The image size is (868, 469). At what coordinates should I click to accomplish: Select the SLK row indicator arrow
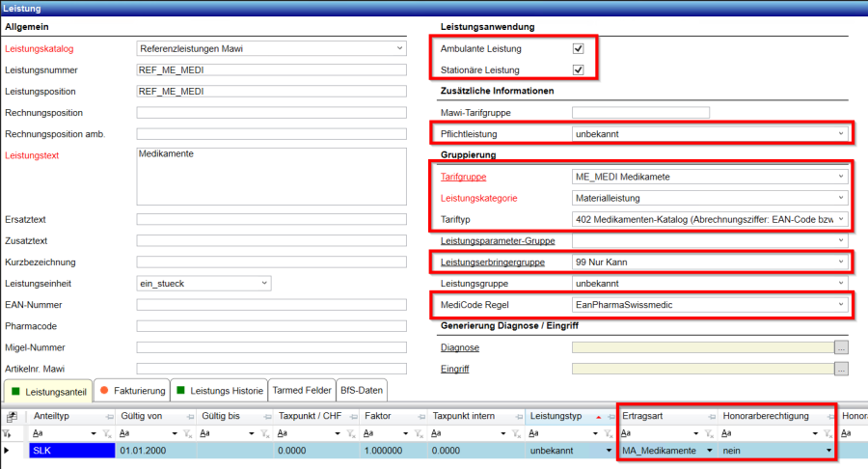[6, 451]
